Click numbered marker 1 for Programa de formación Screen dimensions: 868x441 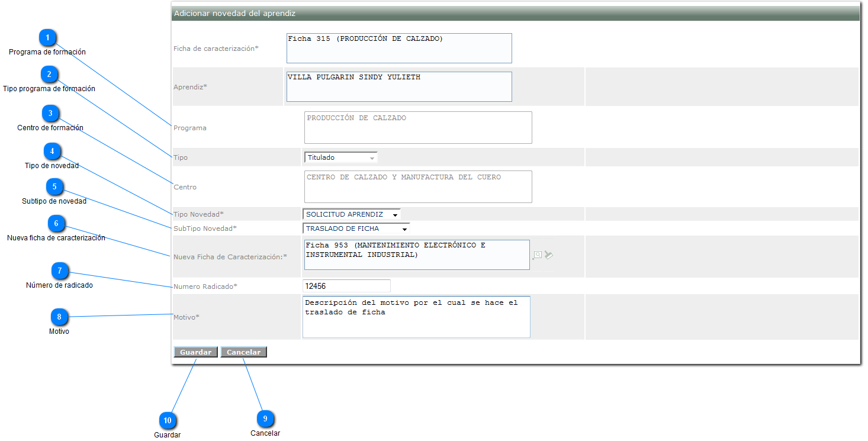(x=48, y=38)
